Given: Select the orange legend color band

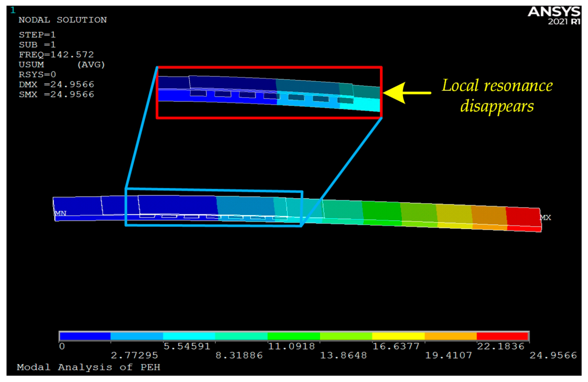Looking at the screenshot, I should tap(450, 336).
